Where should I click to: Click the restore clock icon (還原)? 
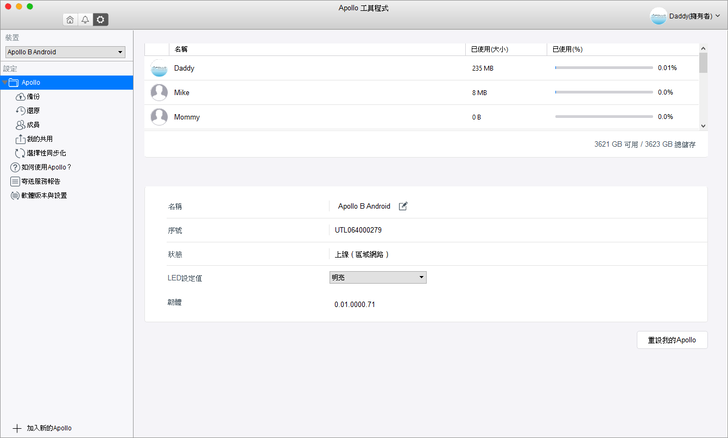click(20, 111)
